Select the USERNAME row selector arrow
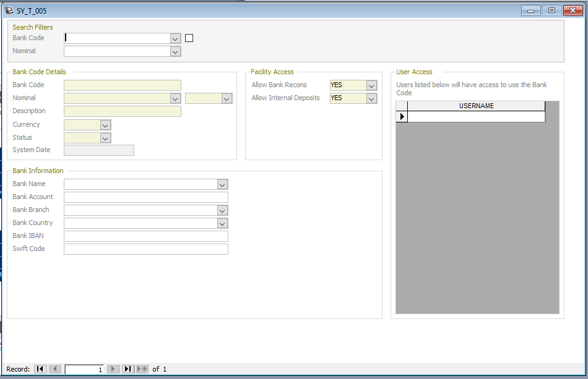588x379 pixels. pyautogui.click(x=402, y=116)
